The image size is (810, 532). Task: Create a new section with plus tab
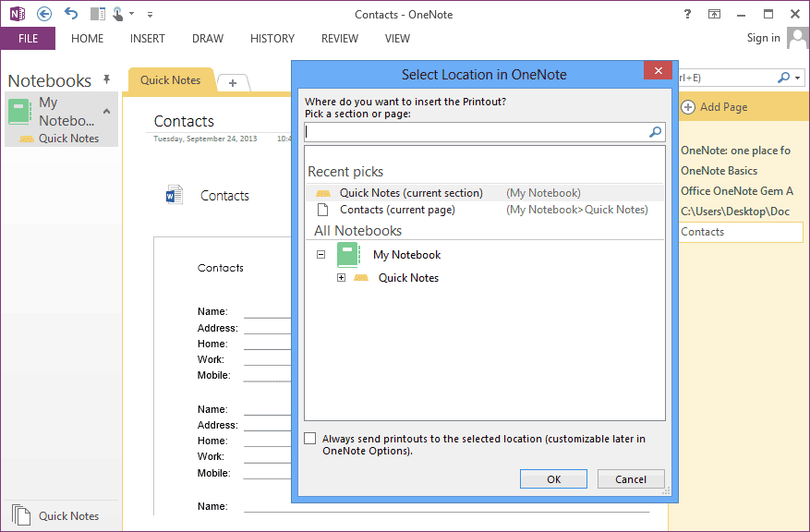tap(233, 82)
